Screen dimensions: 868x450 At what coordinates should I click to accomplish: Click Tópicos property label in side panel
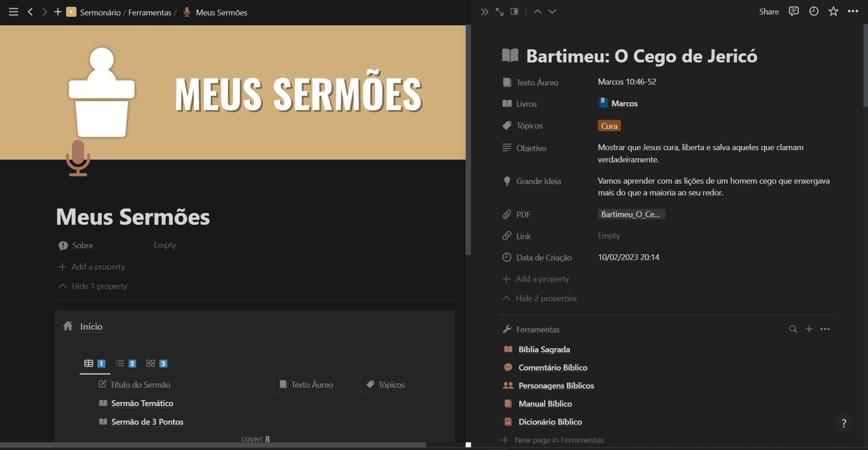point(523,126)
